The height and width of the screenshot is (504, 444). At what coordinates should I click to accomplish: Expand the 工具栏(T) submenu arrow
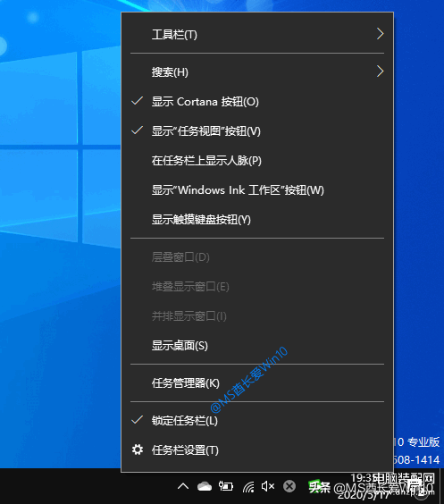pyautogui.click(x=380, y=33)
